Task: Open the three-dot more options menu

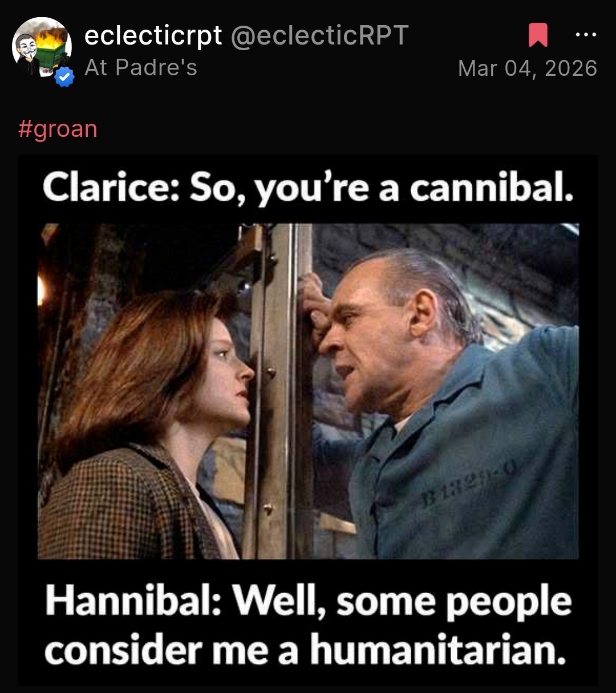Action: pos(586,35)
